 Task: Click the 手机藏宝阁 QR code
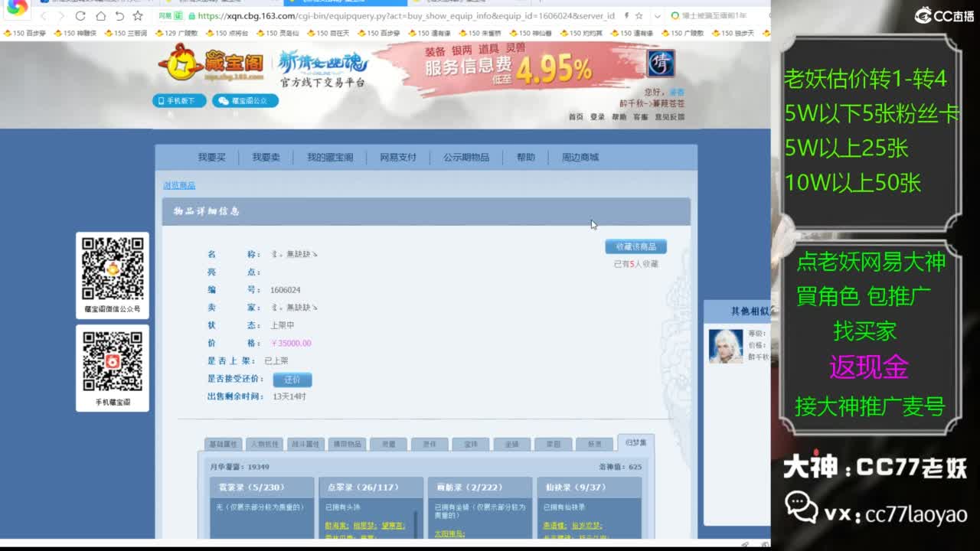click(113, 361)
